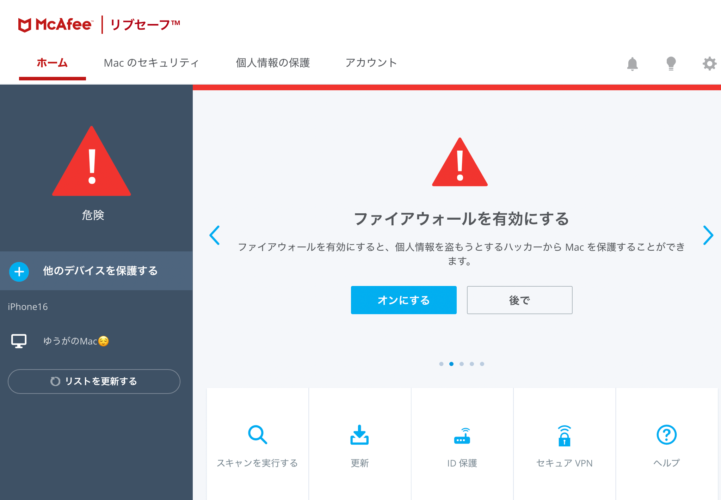Open the notifications bell icon
Image resolution: width=721 pixels, height=500 pixels.
pos(632,63)
